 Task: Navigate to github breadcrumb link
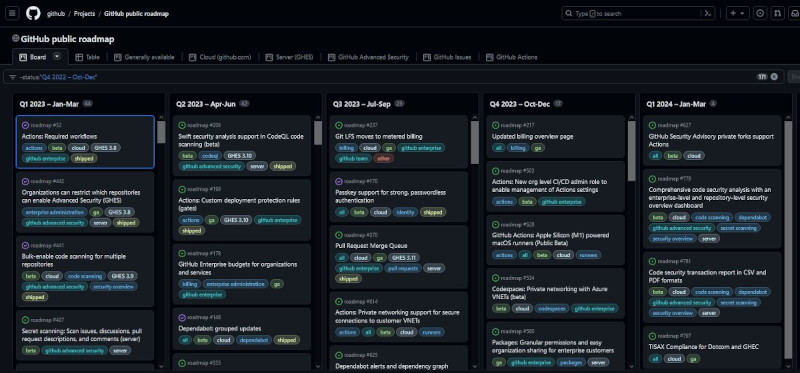pos(56,14)
